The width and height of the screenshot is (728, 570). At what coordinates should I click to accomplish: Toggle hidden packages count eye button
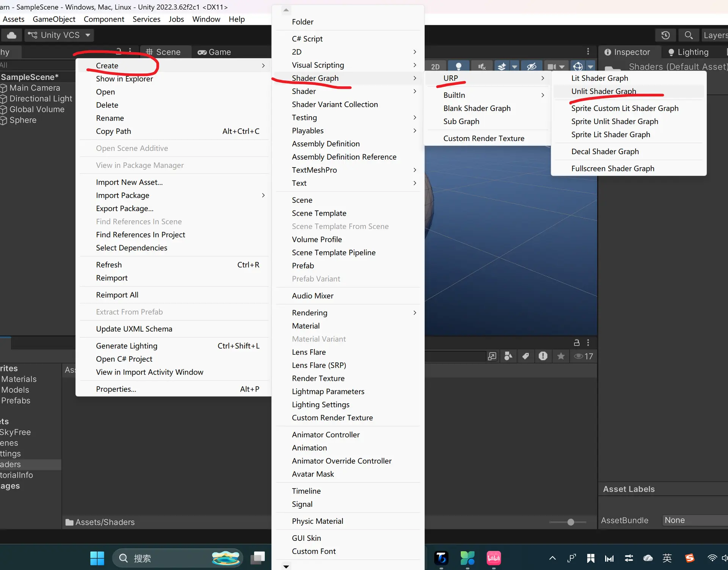point(583,356)
